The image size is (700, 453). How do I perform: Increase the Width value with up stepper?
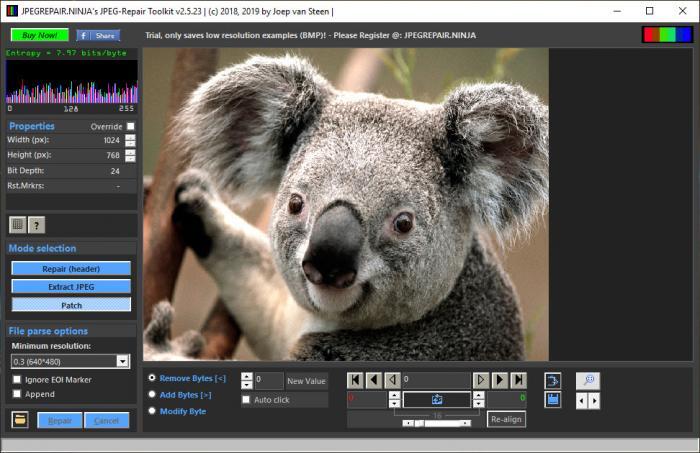[130, 137]
